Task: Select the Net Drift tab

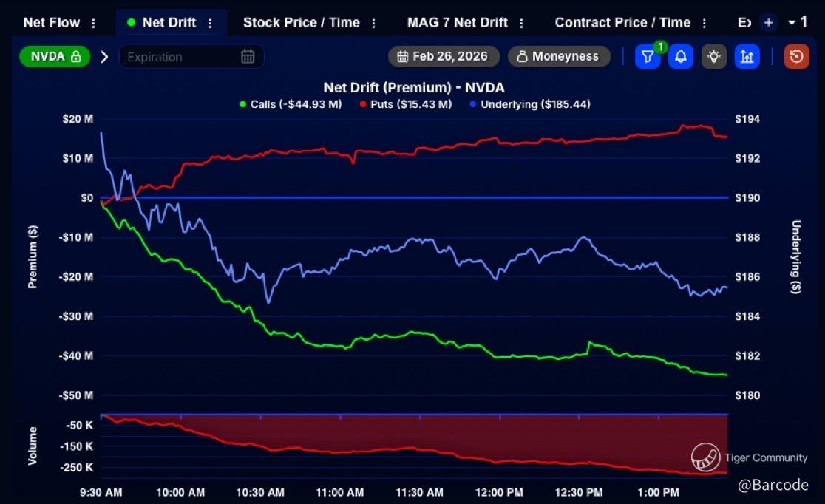Action: point(169,23)
